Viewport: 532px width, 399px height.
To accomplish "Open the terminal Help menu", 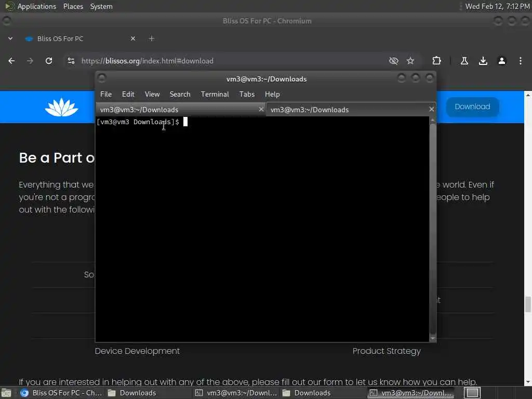I will pyautogui.click(x=272, y=94).
